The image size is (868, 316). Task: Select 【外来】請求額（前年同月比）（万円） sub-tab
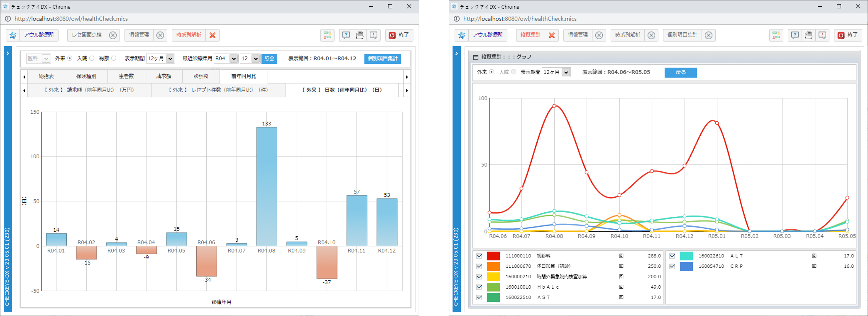pos(89,90)
